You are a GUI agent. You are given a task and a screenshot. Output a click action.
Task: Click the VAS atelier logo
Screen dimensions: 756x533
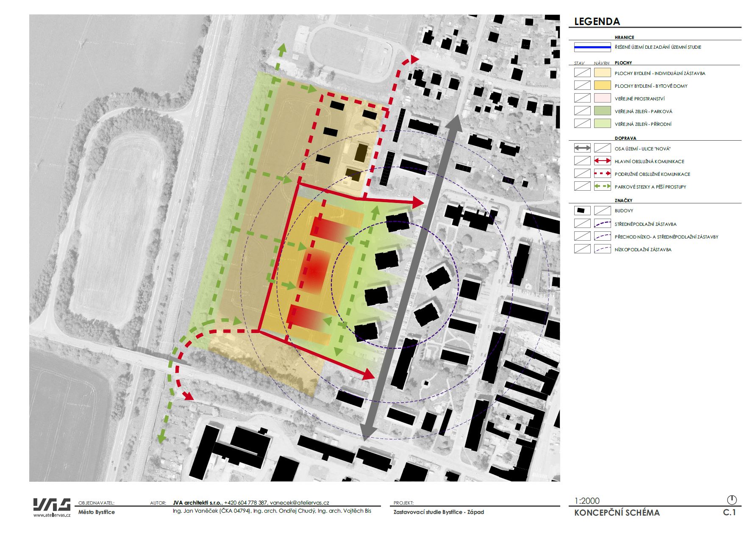(x=52, y=505)
